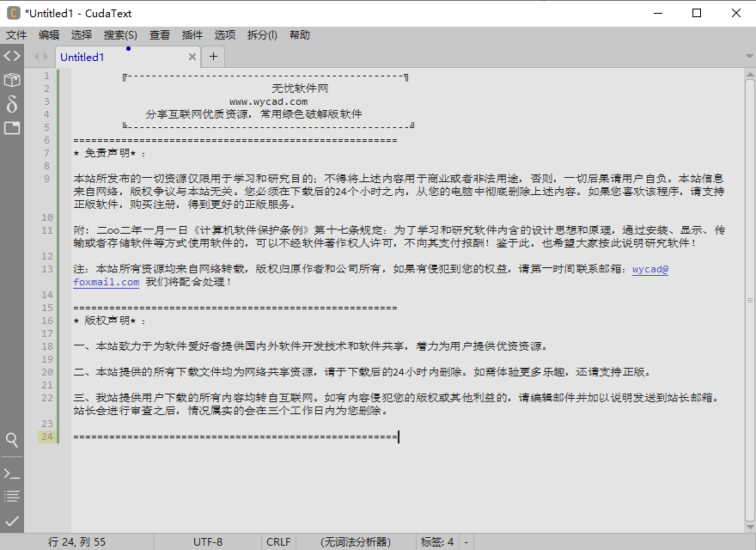Viewport: 756px width, 550px height.
Task: Open the Snippets panel in sidebar
Action: click(11, 104)
